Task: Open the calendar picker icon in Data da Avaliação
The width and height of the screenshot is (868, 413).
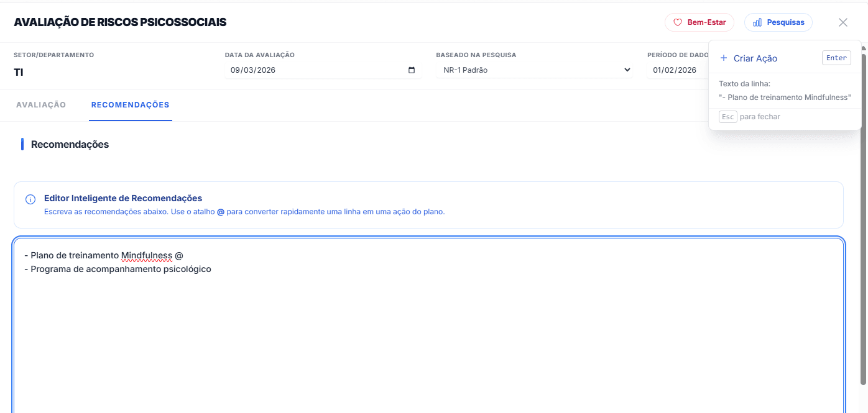Action: (412, 70)
